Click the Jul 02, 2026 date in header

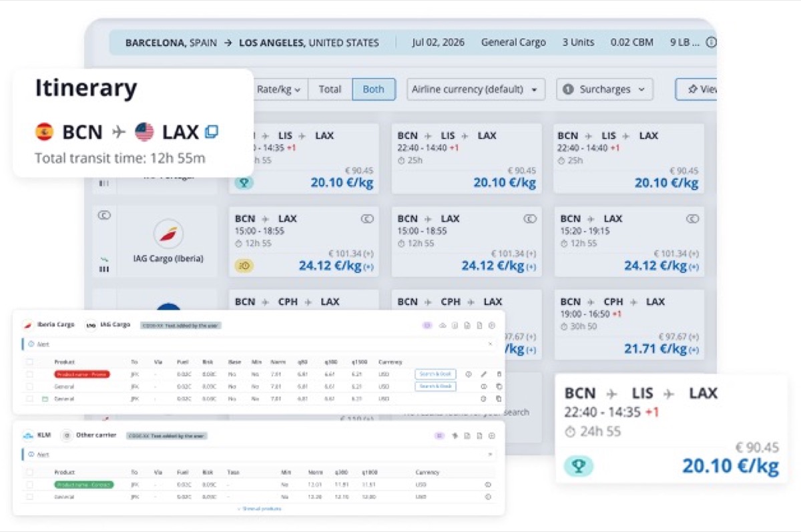coord(439,43)
